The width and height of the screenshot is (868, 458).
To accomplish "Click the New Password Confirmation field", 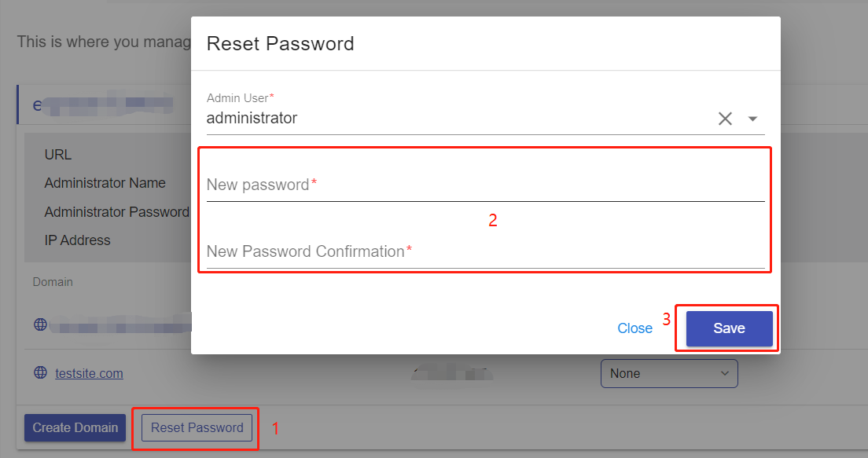I will pyautogui.click(x=485, y=251).
